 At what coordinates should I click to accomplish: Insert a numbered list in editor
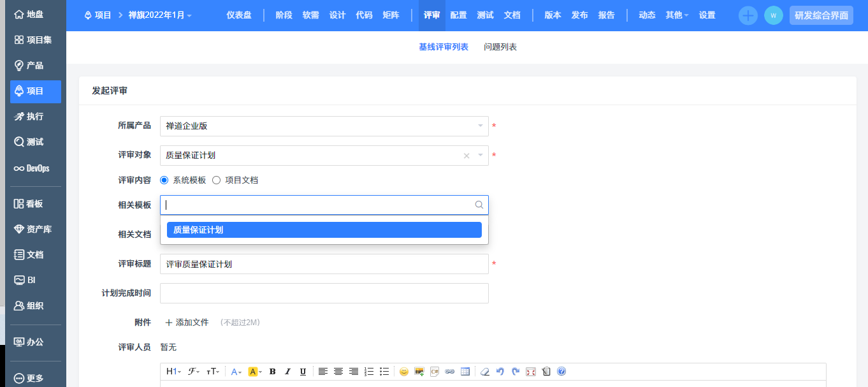(369, 372)
